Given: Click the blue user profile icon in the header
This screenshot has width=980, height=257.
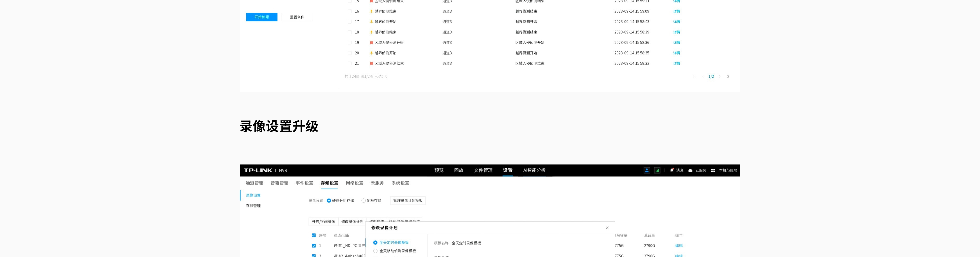Looking at the screenshot, I should click(x=647, y=170).
